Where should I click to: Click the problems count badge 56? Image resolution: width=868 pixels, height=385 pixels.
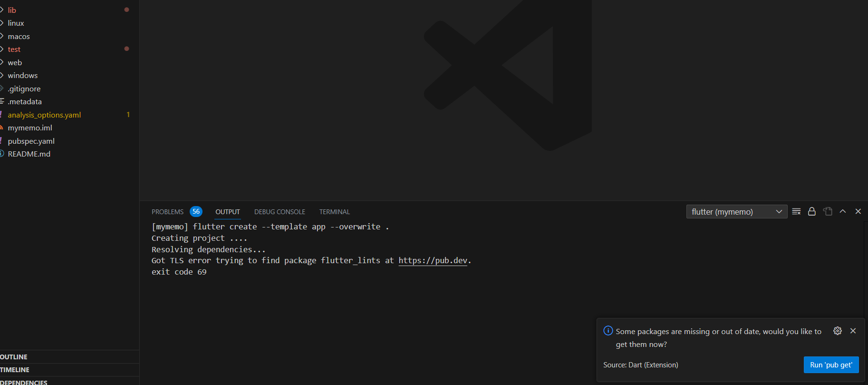tap(196, 211)
